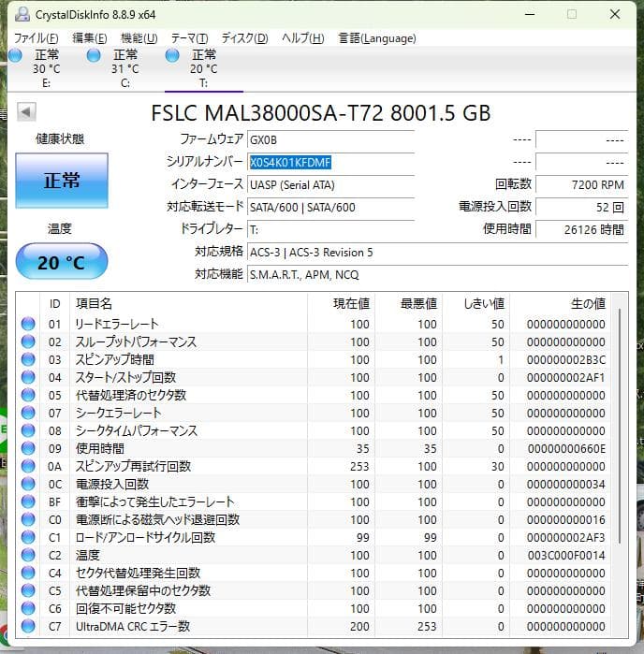Open the ファイル(F) menu
This screenshot has width=644, height=654.
(x=37, y=38)
